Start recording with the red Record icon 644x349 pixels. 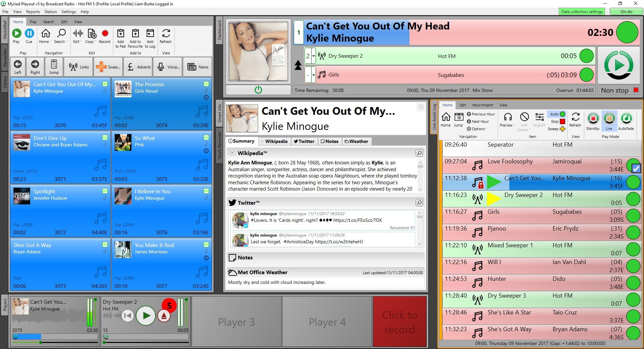click(x=105, y=33)
